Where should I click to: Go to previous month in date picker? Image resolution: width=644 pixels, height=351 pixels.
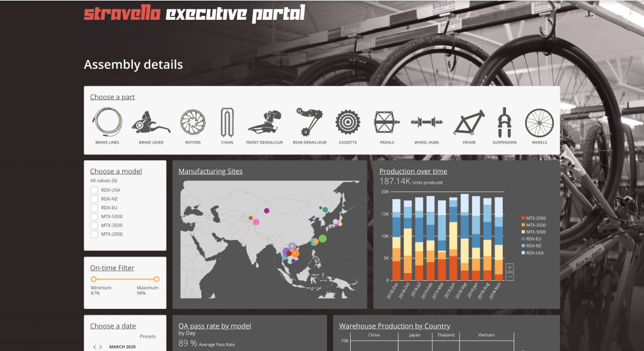pyautogui.click(x=95, y=347)
